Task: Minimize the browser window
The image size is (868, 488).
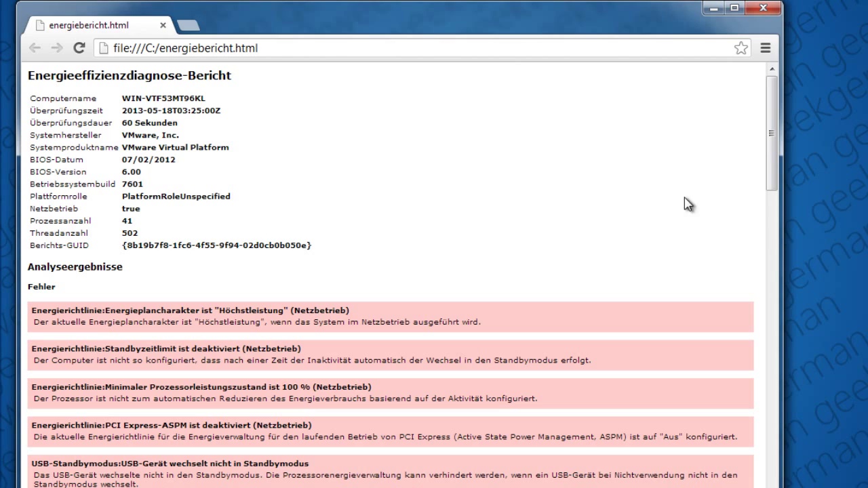Action: [712, 8]
